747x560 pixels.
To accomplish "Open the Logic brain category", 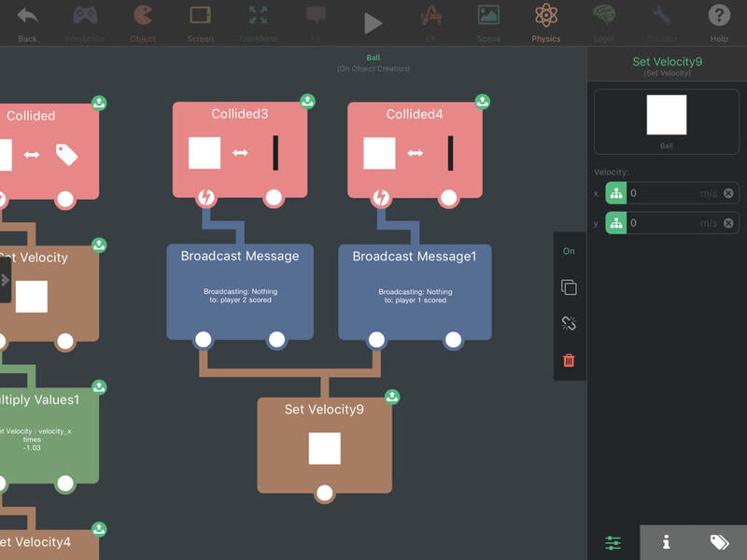I will coord(603,22).
